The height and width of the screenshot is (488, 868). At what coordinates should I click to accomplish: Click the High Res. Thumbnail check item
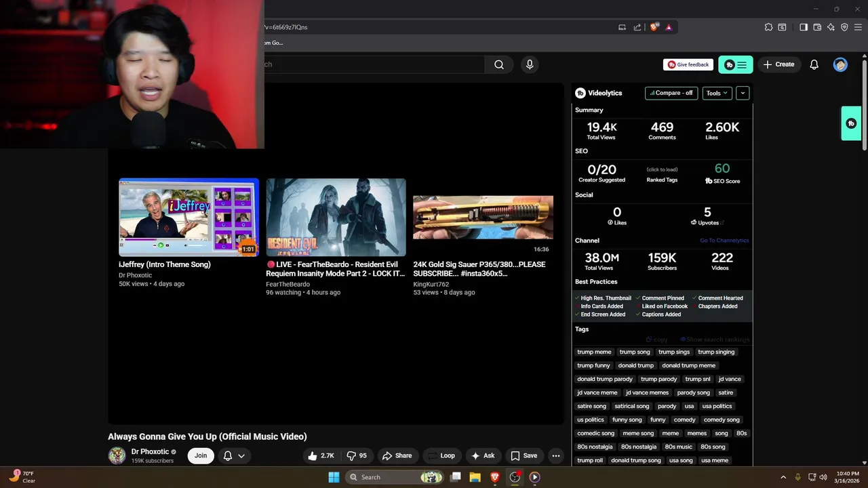pos(603,298)
